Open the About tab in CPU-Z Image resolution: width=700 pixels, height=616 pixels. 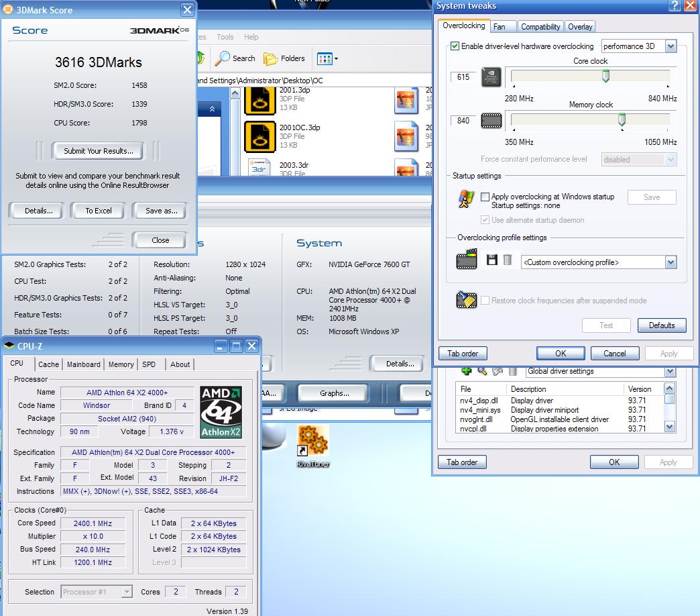[x=180, y=364]
